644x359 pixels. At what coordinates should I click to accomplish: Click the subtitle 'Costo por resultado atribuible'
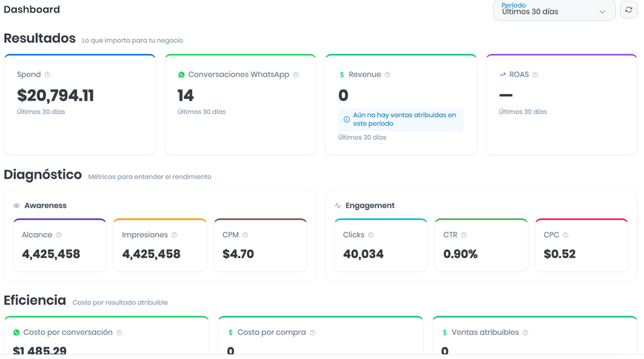(120, 302)
